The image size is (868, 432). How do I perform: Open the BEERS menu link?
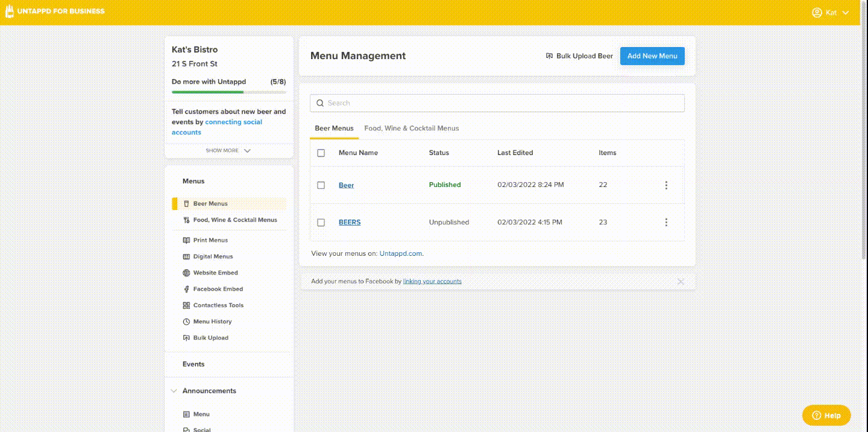coord(350,223)
